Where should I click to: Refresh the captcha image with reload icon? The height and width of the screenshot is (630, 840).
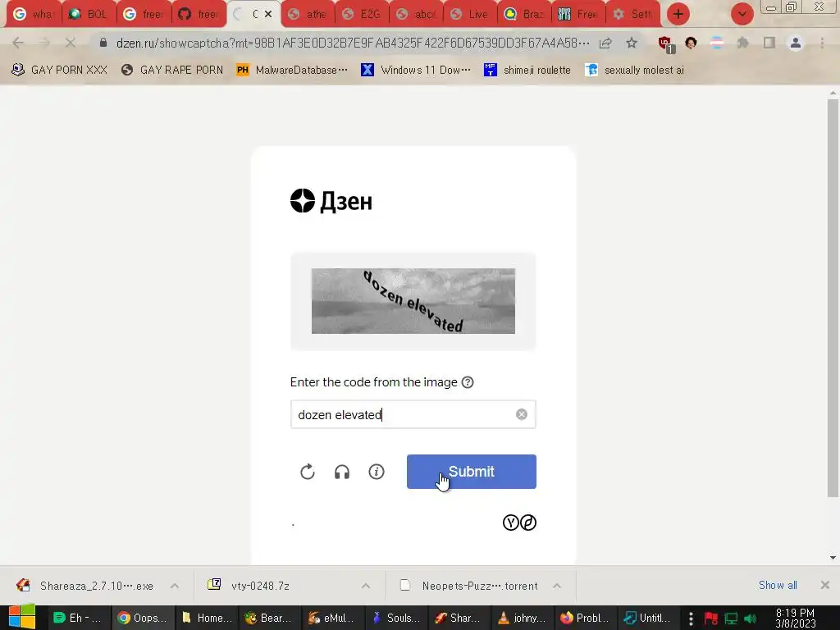click(308, 472)
